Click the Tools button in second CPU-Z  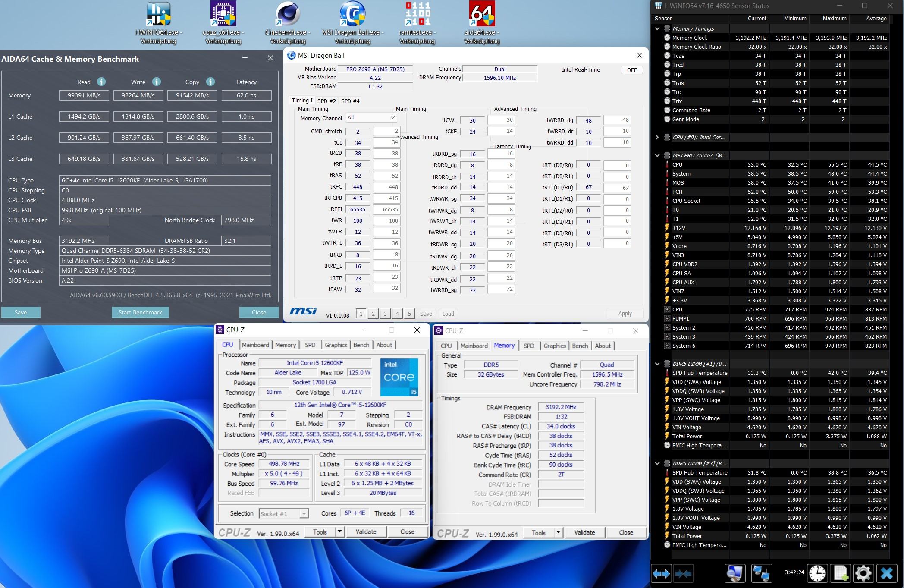539,532
